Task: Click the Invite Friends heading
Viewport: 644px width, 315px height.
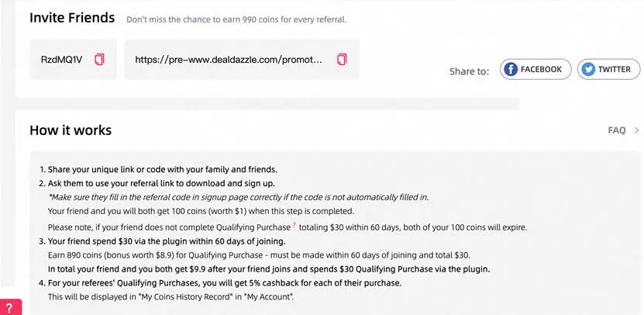Action: click(x=72, y=18)
